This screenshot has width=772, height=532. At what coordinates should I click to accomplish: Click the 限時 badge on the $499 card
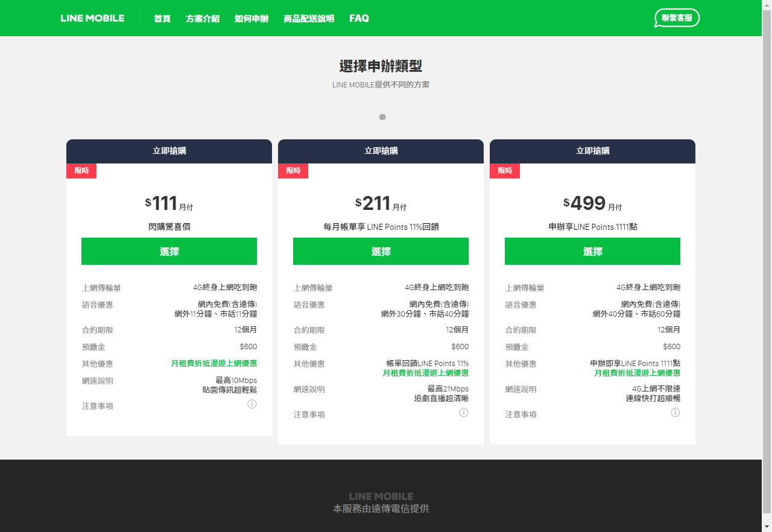505,171
